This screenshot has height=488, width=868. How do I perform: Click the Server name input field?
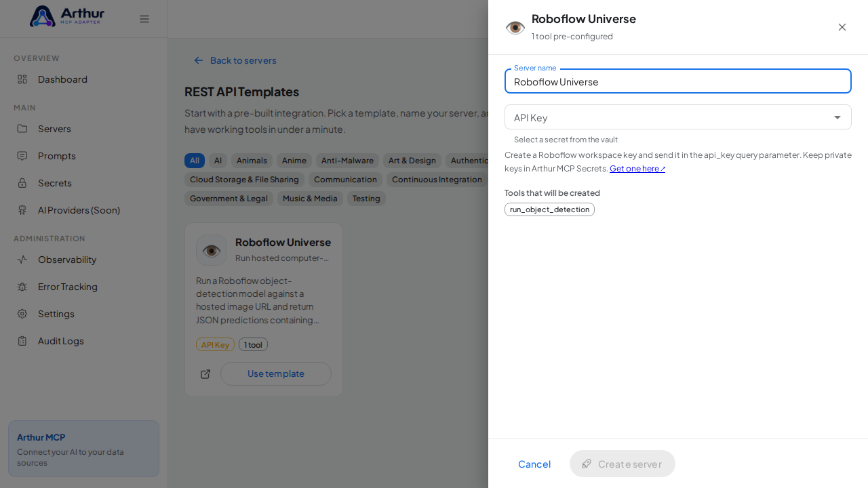[x=678, y=81]
